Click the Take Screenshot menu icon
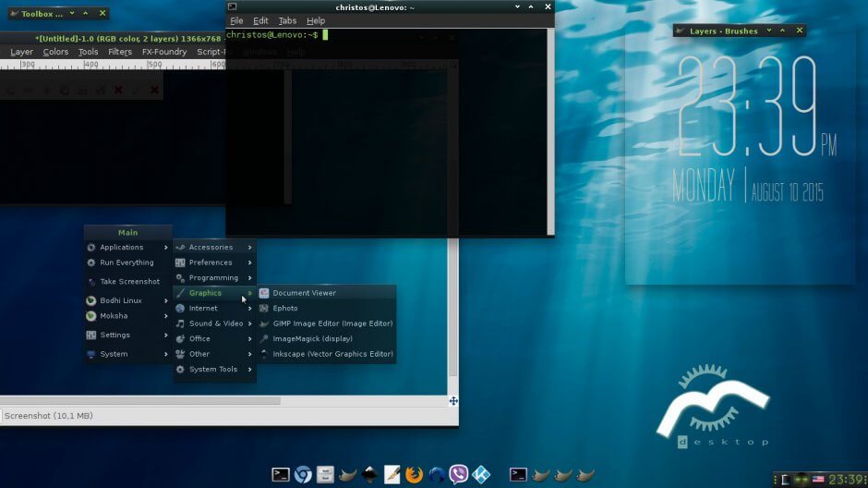This screenshot has width=868, height=488. [x=91, y=282]
